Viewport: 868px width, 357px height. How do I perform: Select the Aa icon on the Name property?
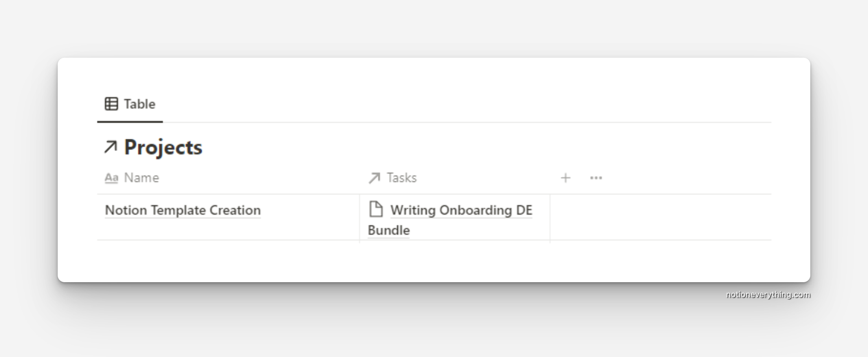coord(111,178)
